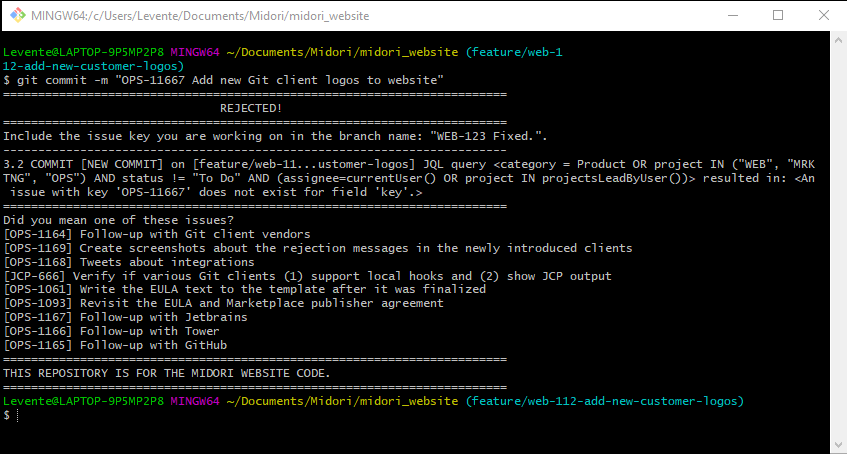Close the MINGW64 terminal window
The image size is (847, 454).
823,15
